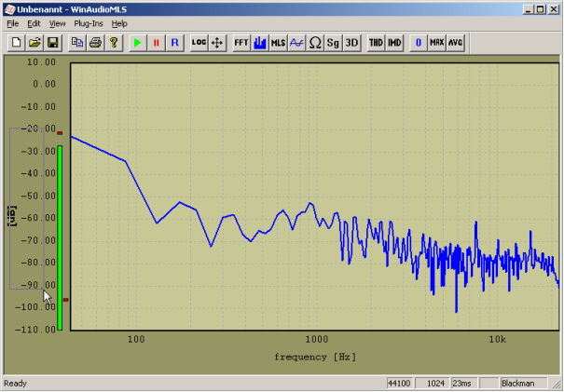564x392 pixels.
Task: Click the green input level meter
Action: pos(60,237)
